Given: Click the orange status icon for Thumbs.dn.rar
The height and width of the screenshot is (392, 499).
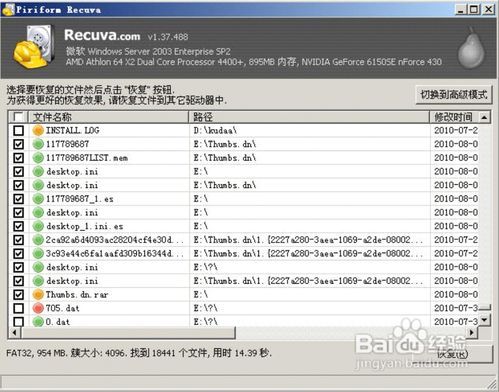Looking at the screenshot, I should coord(38,294).
